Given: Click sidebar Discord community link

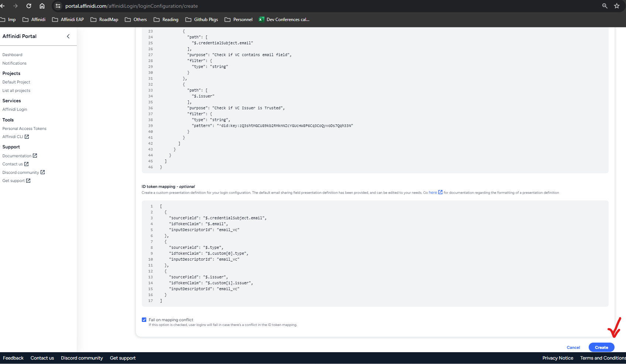Looking at the screenshot, I should click(x=21, y=172).
